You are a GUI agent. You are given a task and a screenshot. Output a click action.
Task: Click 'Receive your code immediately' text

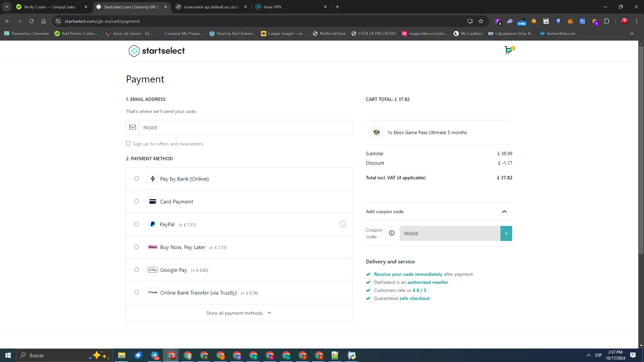pos(408,274)
